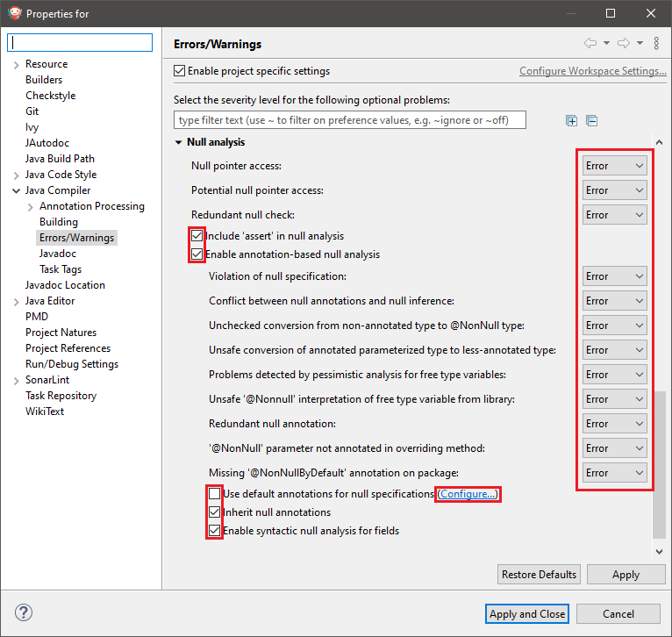Click the Cancel button
The image size is (672, 637).
click(618, 614)
